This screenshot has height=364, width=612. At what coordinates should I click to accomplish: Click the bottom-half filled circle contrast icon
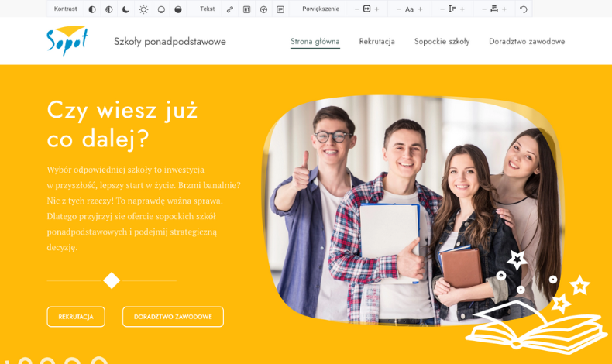(161, 9)
